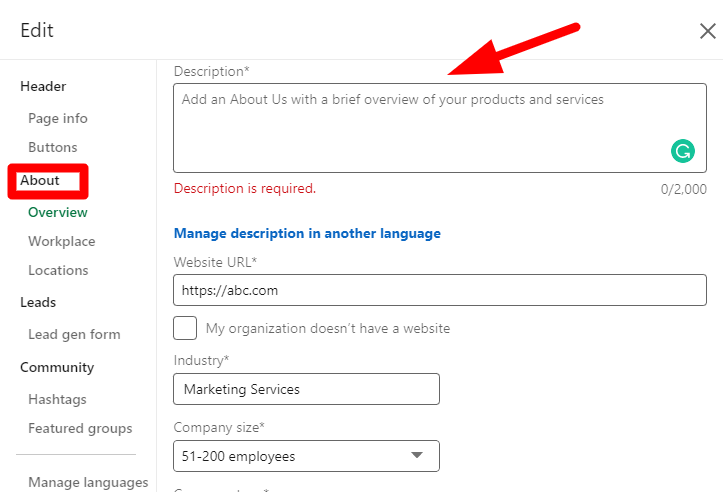Click "Manage description in another language" link
The width and height of the screenshot is (723, 492).
(307, 233)
